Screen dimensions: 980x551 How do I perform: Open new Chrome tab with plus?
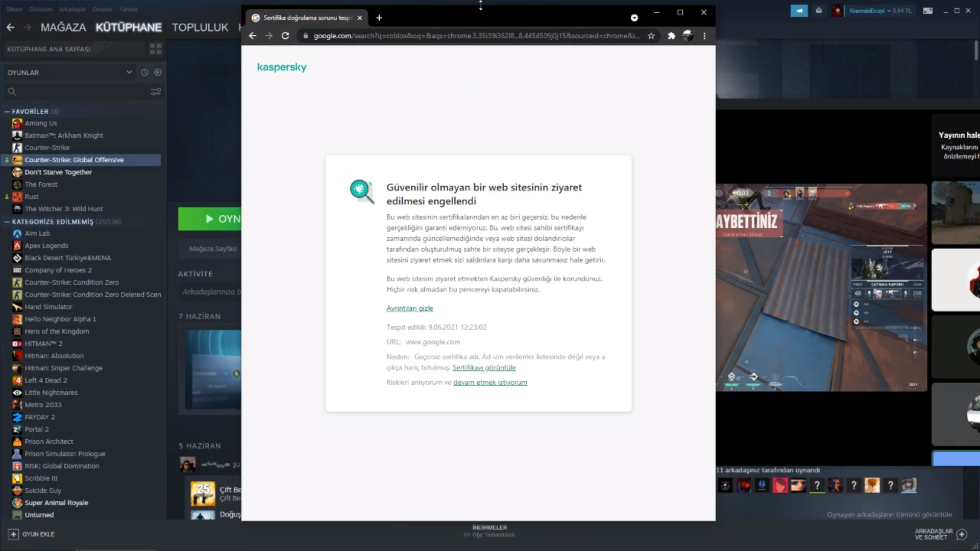[x=379, y=18]
